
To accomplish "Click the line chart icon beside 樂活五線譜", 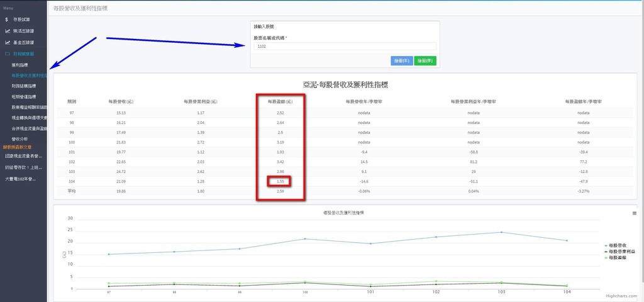I will tap(8, 31).
